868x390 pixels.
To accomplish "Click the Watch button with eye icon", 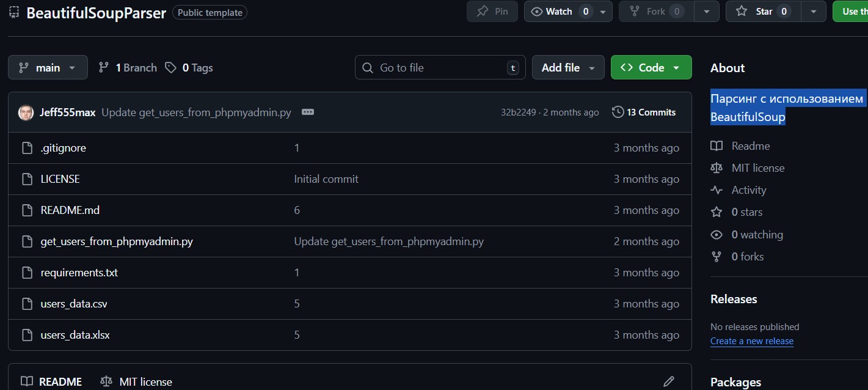I will pos(558,12).
